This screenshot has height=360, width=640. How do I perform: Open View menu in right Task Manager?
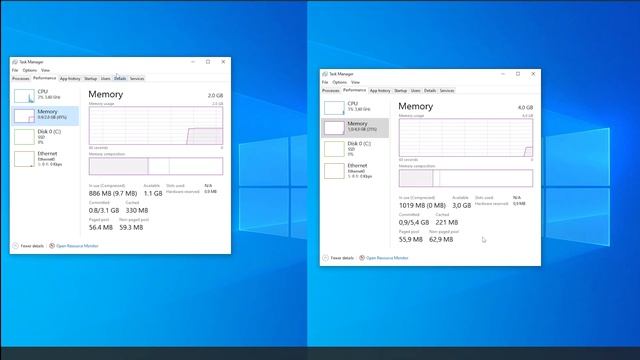(356, 82)
